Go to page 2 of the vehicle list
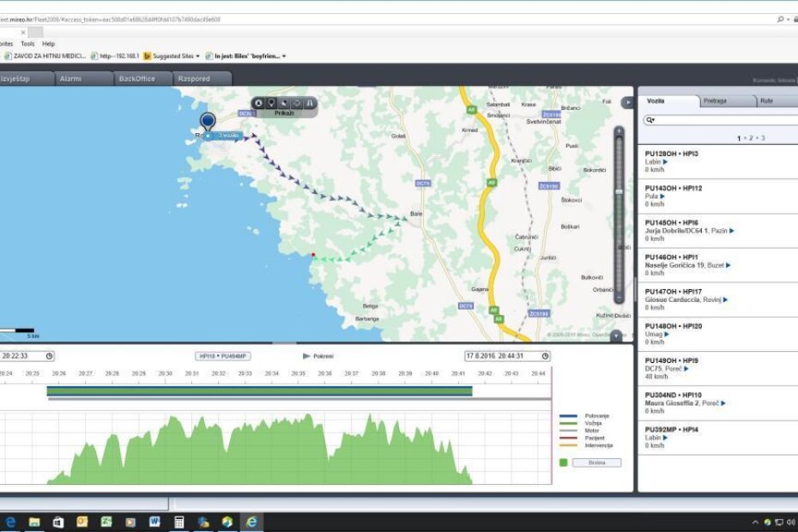The width and height of the screenshot is (798, 532). pyautogui.click(x=751, y=138)
